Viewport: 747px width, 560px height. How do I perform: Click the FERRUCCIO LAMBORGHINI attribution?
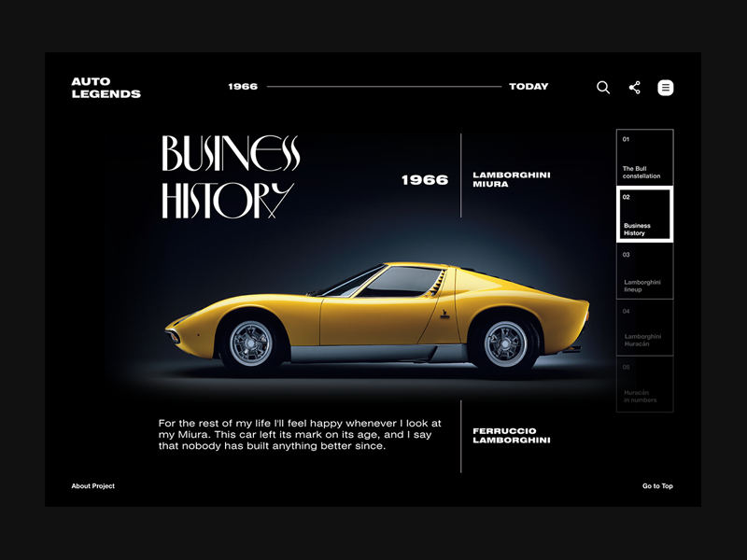(x=512, y=436)
